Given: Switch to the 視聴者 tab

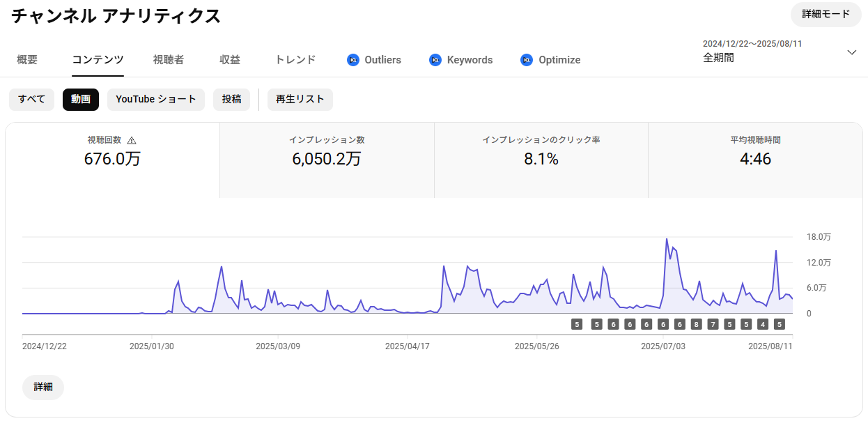Looking at the screenshot, I should click(169, 60).
